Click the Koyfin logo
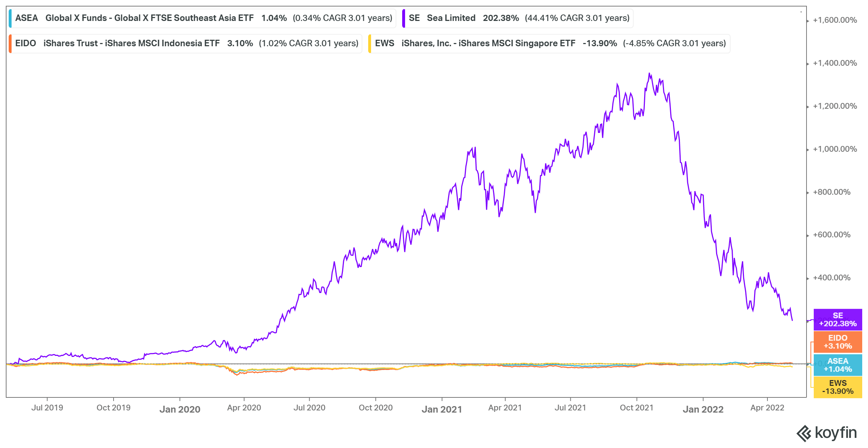The height and width of the screenshot is (448, 868). 827,433
